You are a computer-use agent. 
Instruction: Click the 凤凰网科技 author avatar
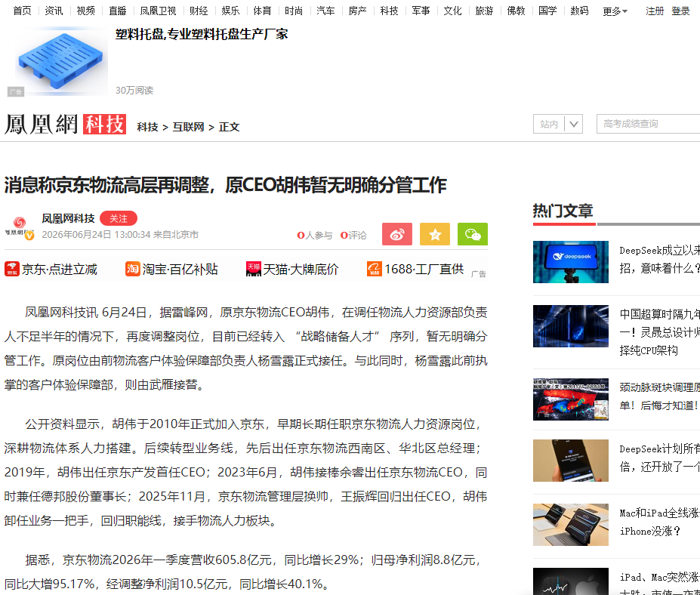(x=19, y=227)
